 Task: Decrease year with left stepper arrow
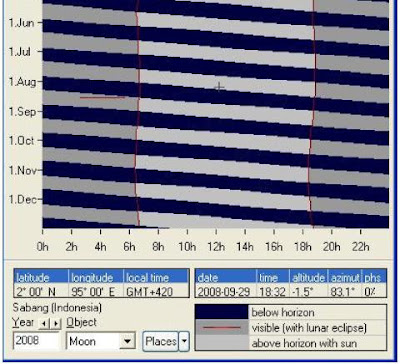coord(44,323)
